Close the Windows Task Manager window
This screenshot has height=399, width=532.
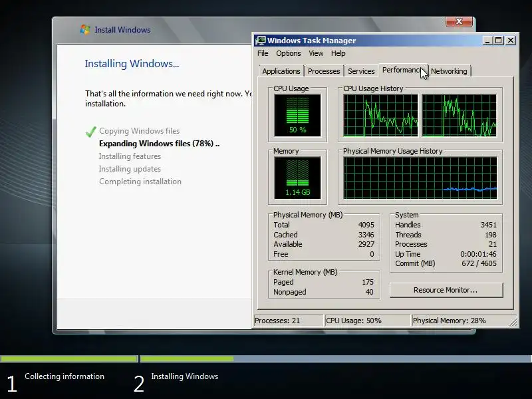click(x=511, y=41)
